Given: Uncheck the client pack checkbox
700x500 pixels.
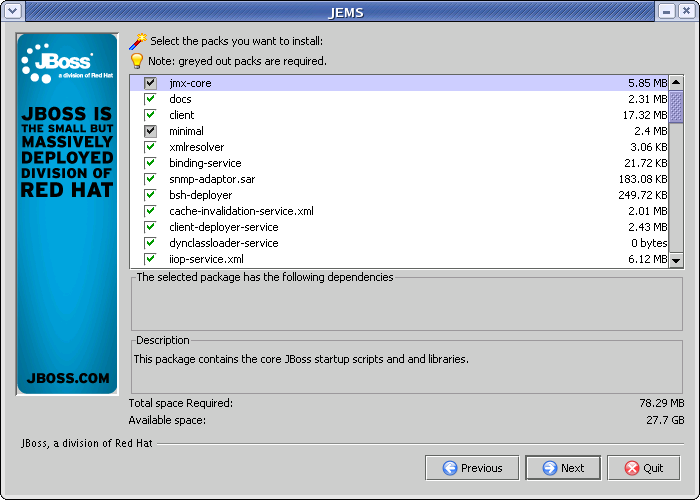Looking at the screenshot, I should (x=150, y=115).
